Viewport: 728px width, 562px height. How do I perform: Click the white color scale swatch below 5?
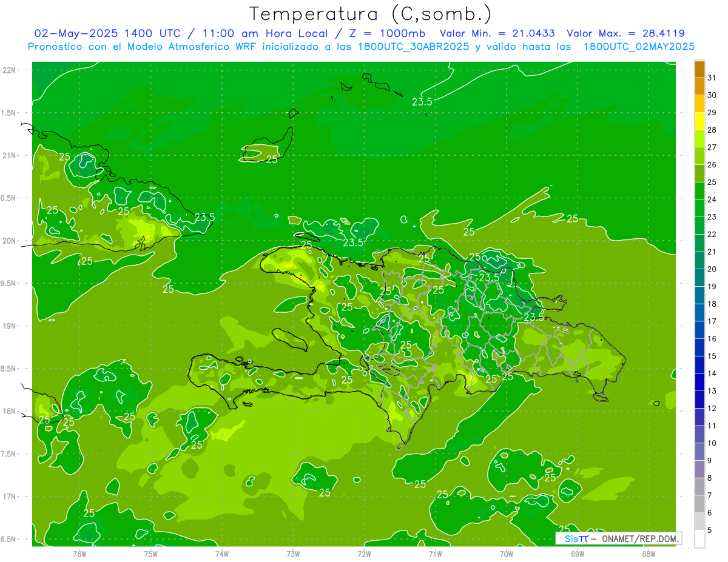pyautogui.click(x=699, y=538)
